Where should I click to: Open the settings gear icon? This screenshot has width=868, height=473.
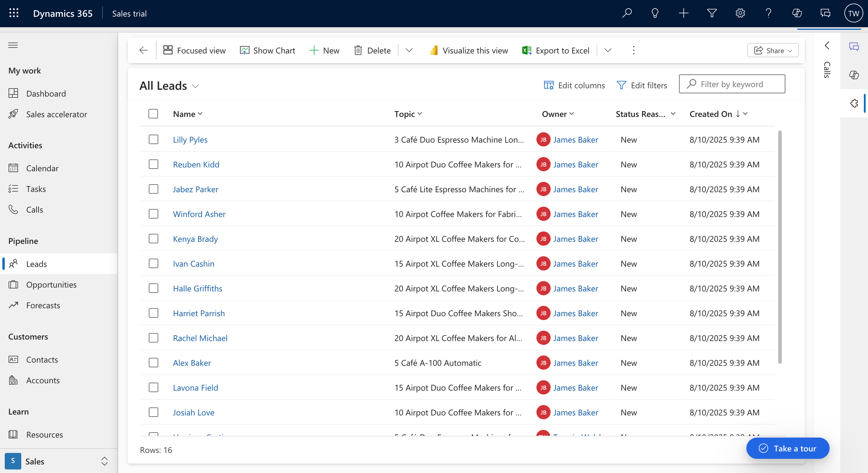[x=740, y=13]
